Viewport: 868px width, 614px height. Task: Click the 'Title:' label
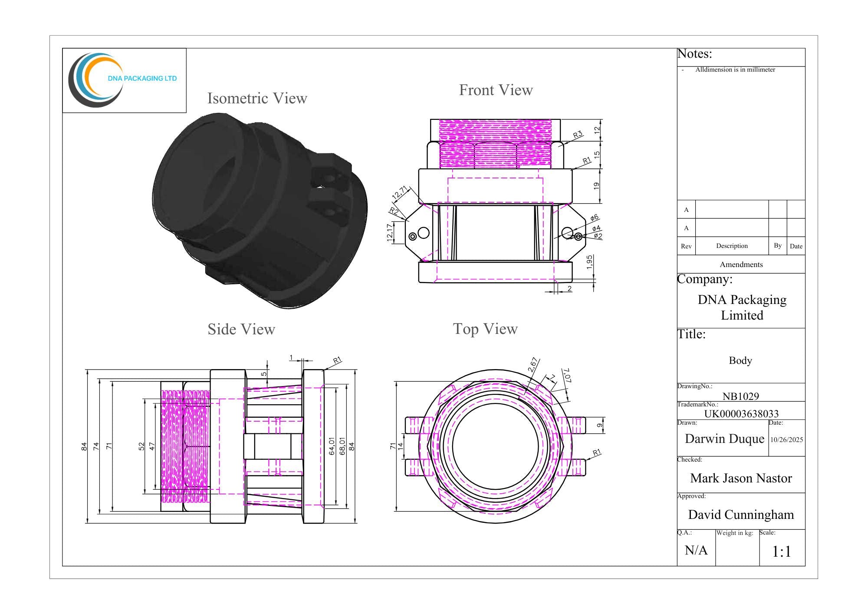click(x=692, y=334)
